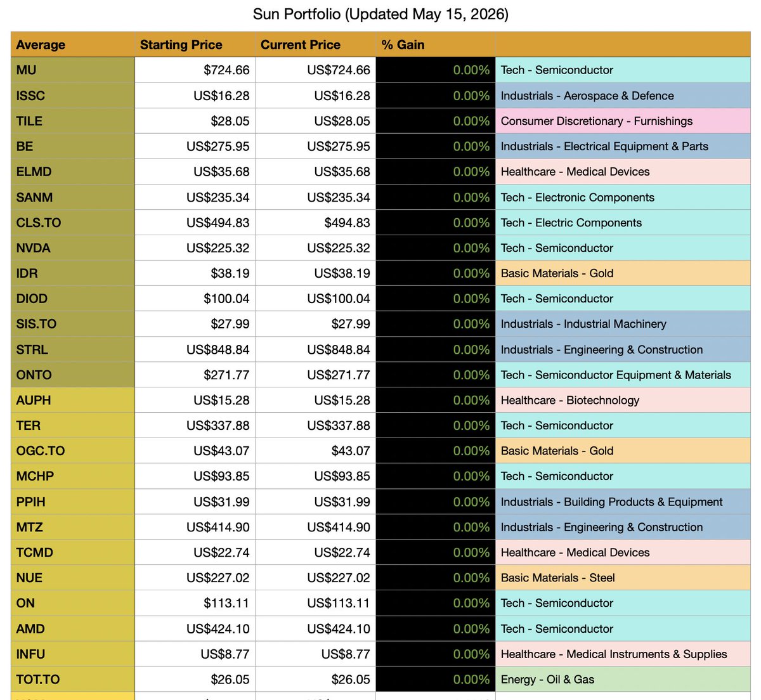
Task: Select the BE ticker cell
Action: click(73, 146)
